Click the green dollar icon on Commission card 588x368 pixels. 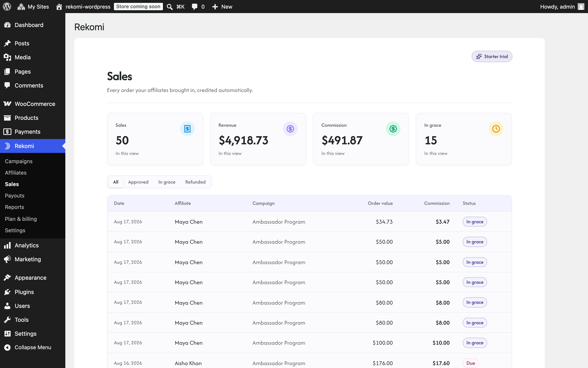click(393, 129)
